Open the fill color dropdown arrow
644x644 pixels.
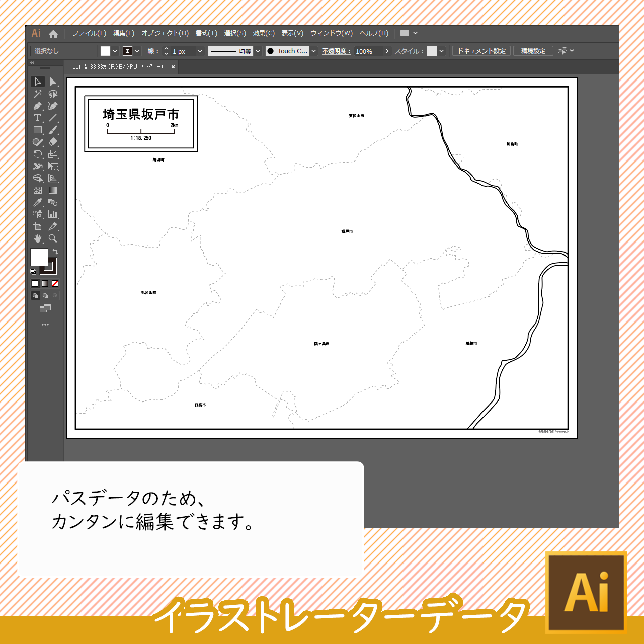[115, 51]
